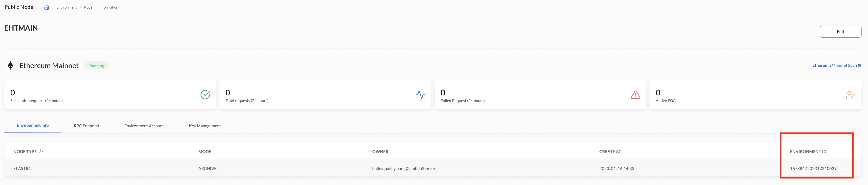868x185 pixels.
Task: Switch to the RPC Endpoint tab
Action: coord(86,126)
